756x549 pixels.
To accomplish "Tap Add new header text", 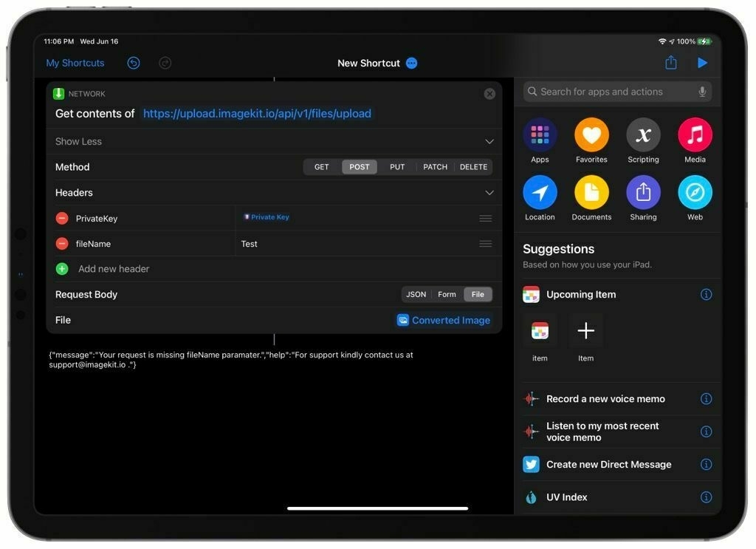I will (114, 269).
